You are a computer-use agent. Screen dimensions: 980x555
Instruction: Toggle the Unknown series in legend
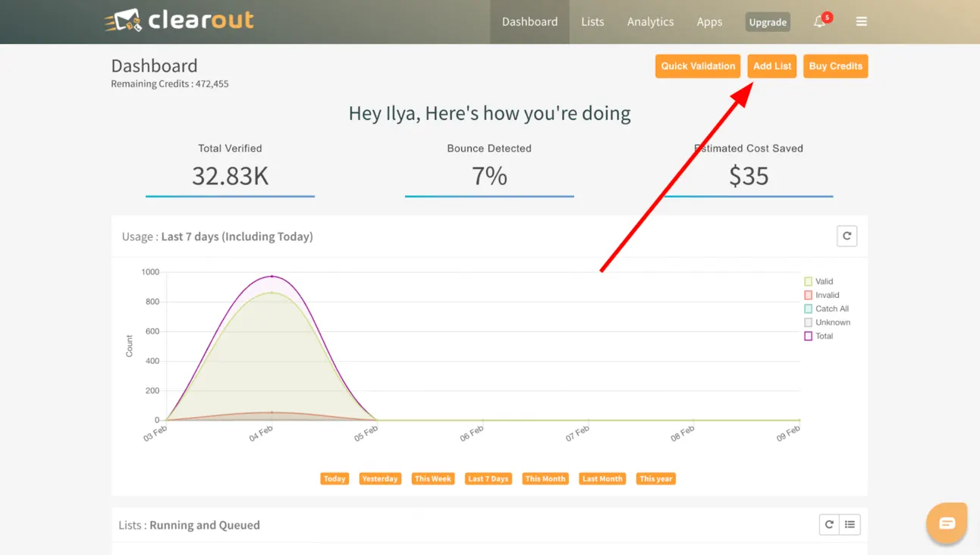click(x=827, y=322)
